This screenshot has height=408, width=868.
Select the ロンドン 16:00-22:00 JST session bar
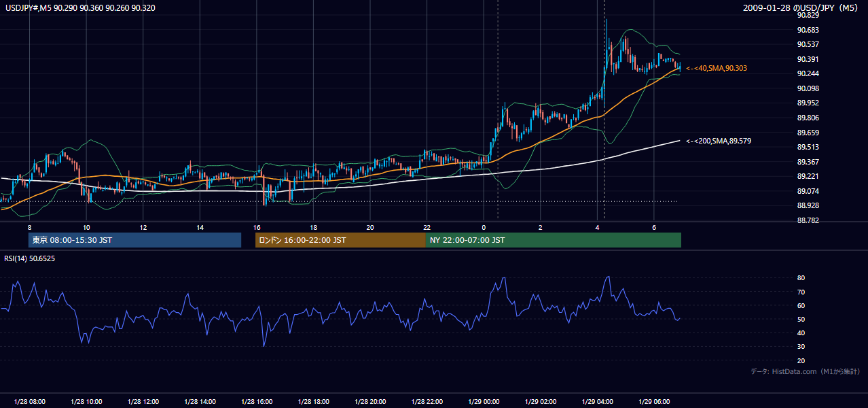tap(340, 240)
